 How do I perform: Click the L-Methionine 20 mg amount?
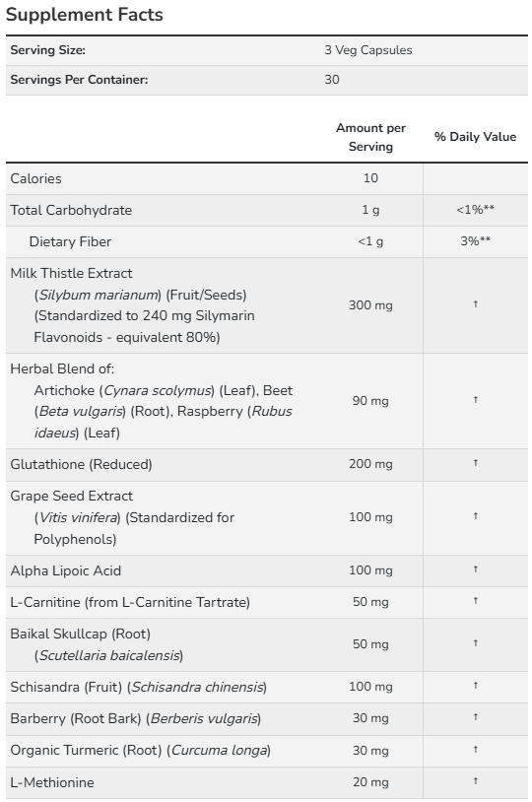pos(370,782)
